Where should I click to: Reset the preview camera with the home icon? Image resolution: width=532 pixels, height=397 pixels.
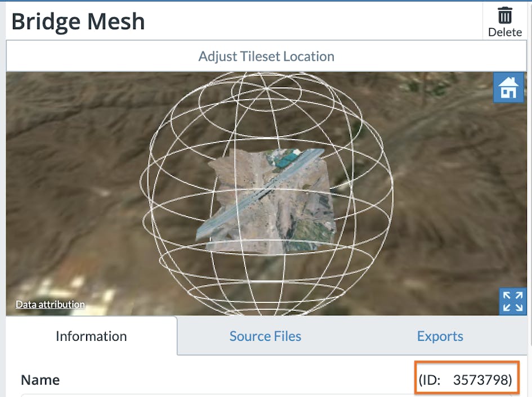click(508, 88)
